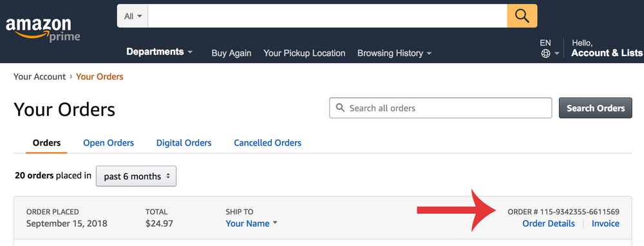This screenshot has height=246, width=644.
Task: Select the globe language icon
Action: click(x=545, y=53)
